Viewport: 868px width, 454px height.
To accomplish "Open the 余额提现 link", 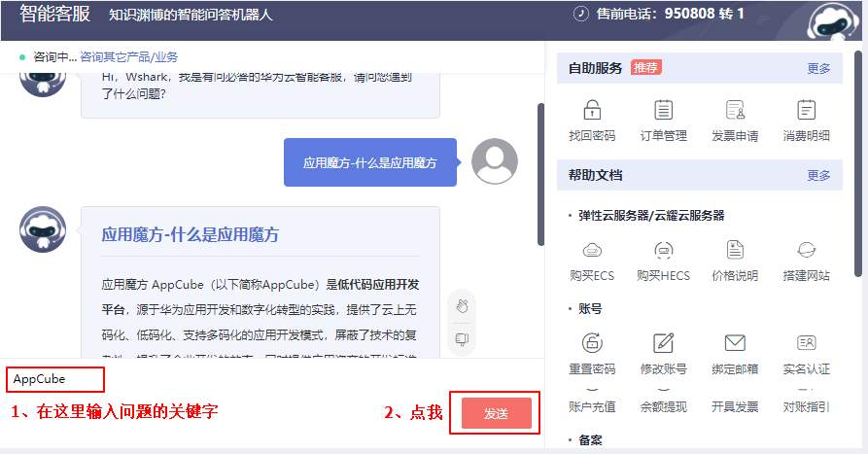I will 663,407.
